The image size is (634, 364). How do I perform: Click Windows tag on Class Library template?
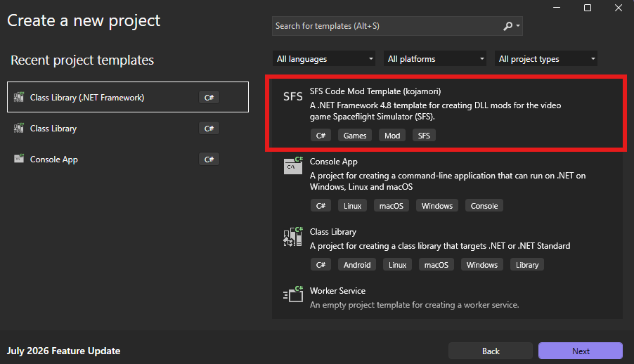pos(482,264)
